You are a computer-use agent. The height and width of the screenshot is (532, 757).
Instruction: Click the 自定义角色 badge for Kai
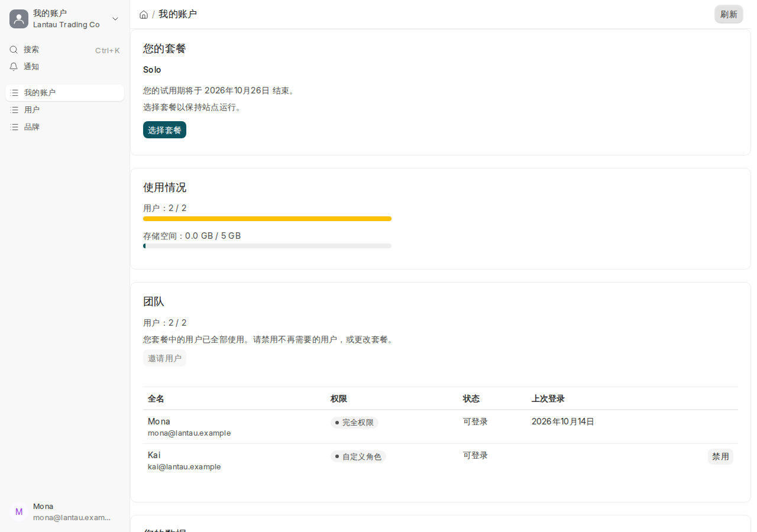coord(358,456)
